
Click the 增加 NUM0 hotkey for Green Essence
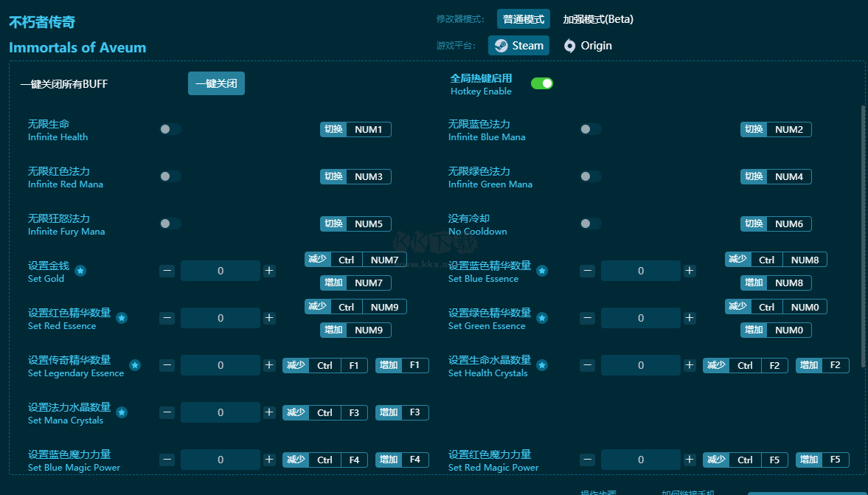[776, 330]
